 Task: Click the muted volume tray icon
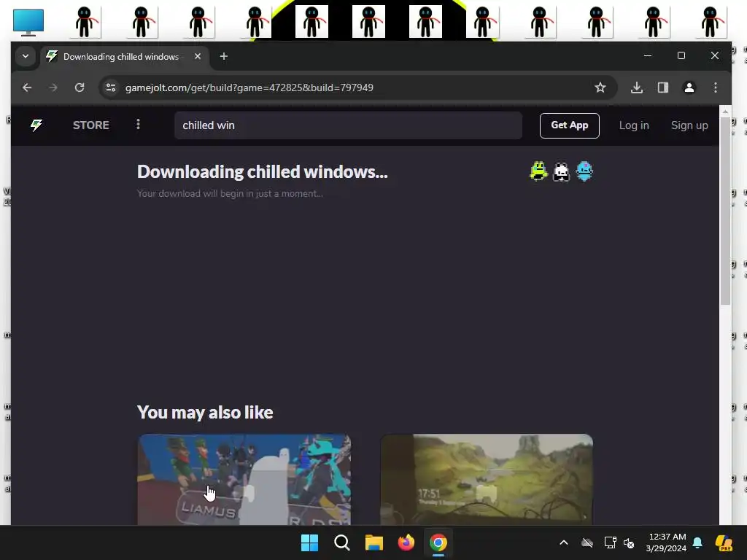[629, 542]
